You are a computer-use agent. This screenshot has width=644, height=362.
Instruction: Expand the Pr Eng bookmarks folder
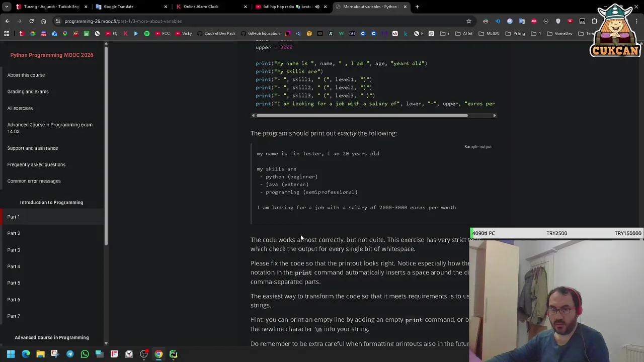click(515, 34)
